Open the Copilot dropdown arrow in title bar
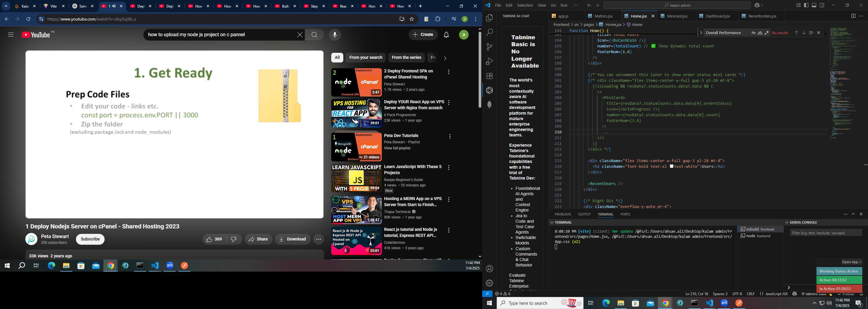 [762, 5]
